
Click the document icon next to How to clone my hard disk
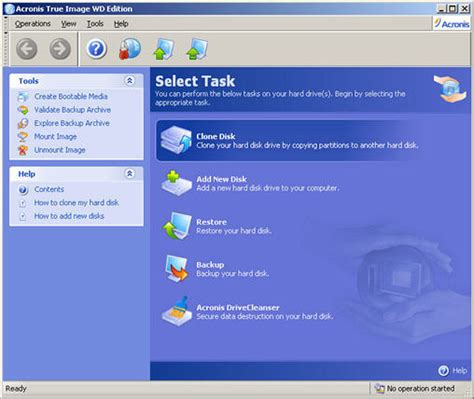(22, 203)
